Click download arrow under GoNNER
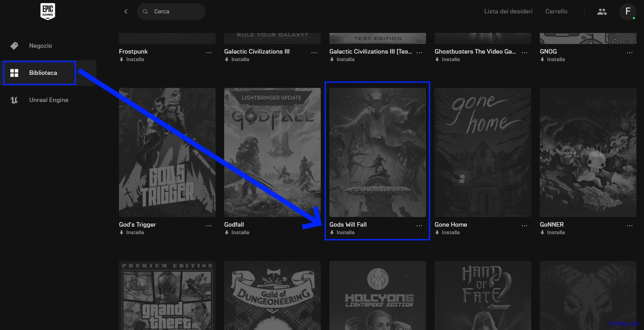 (x=542, y=232)
